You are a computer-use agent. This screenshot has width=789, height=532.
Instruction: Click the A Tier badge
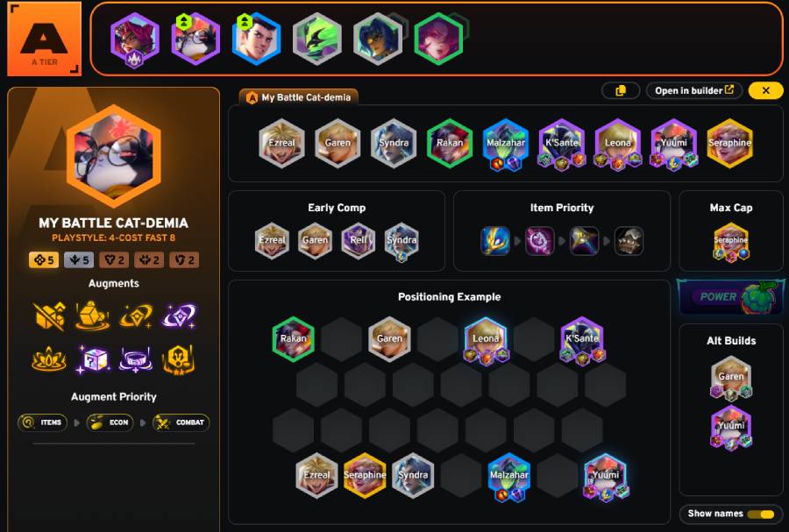(x=45, y=39)
